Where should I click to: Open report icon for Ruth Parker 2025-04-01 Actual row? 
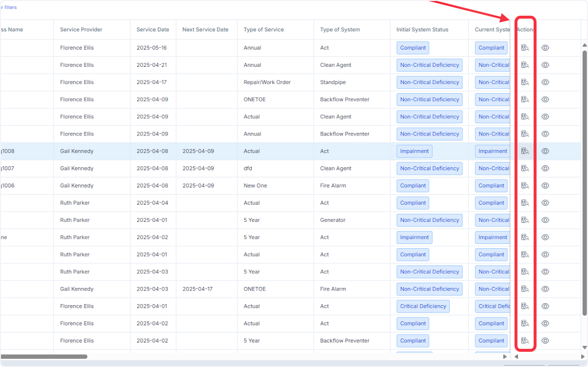[x=525, y=254]
